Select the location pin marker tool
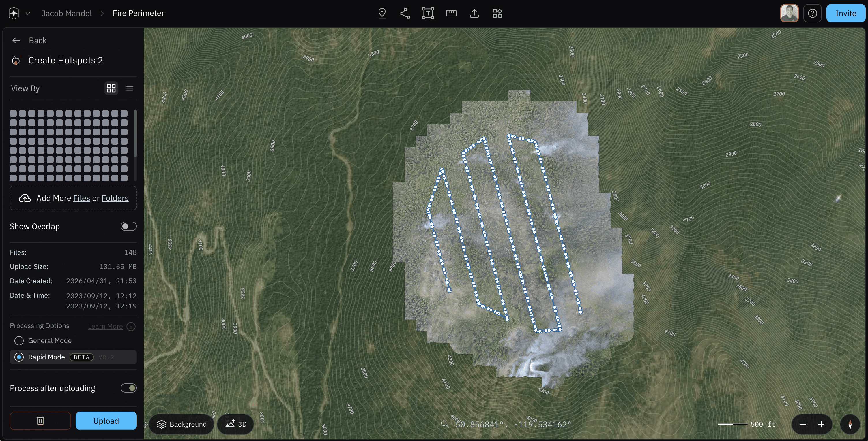 (382, 13)
